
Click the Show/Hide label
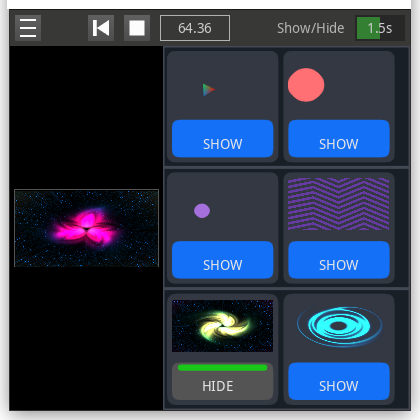click(311, 28)
